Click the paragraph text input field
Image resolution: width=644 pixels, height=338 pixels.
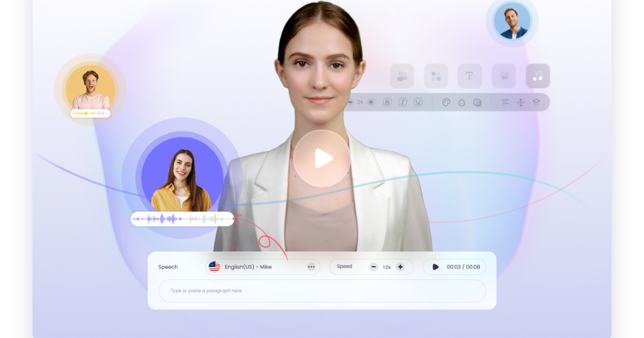tap(322, 291)
